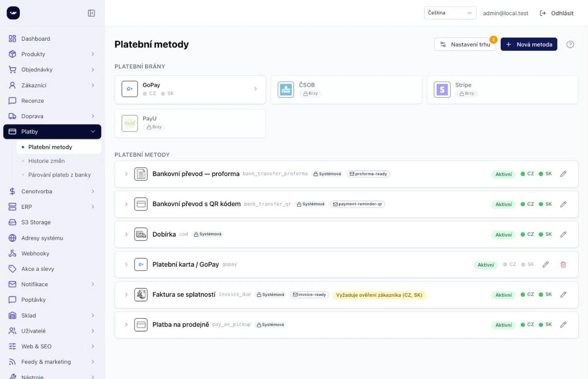
Task: Click the invoice-ready template tag
Action: click(x=309, y=295)
